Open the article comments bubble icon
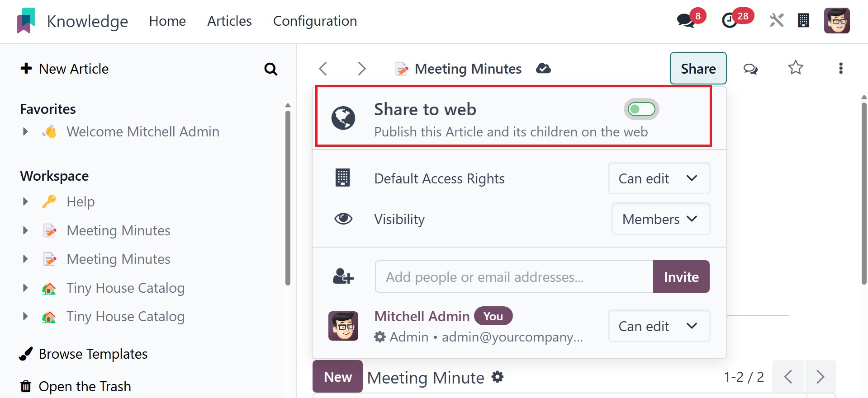This screenshot has width=868, height=398. (x=750, y=69)
